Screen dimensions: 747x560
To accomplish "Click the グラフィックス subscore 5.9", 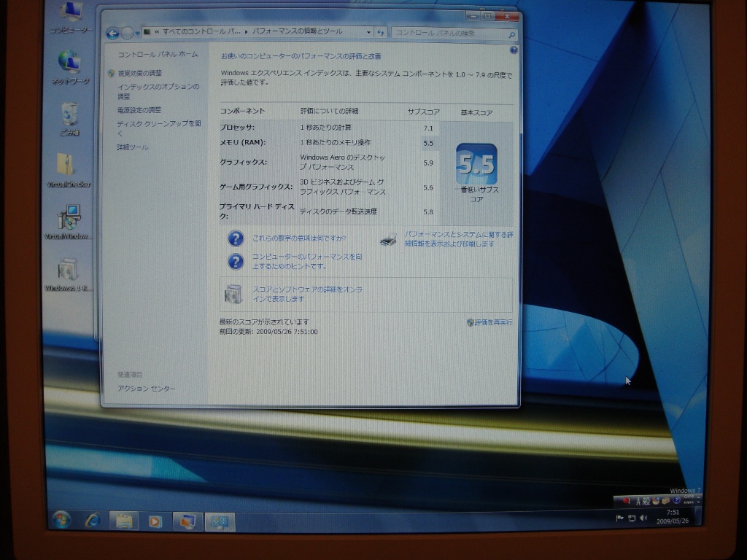I will coord(428,163).
